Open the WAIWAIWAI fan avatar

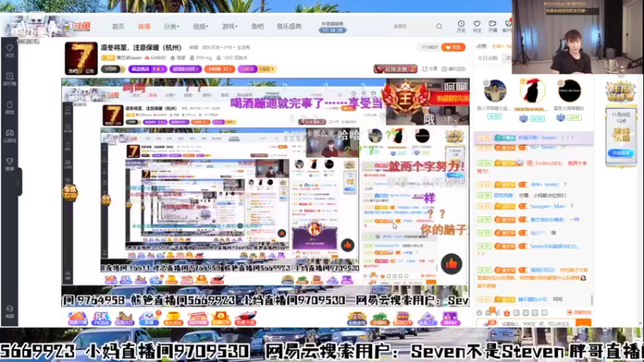[x=532, y=91]
